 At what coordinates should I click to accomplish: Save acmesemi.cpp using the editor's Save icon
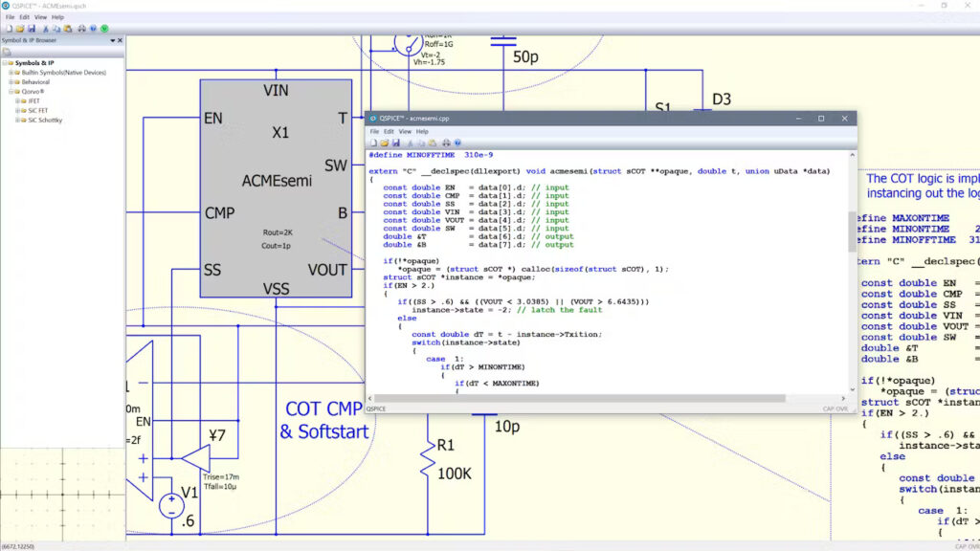[x=396, y=142]
